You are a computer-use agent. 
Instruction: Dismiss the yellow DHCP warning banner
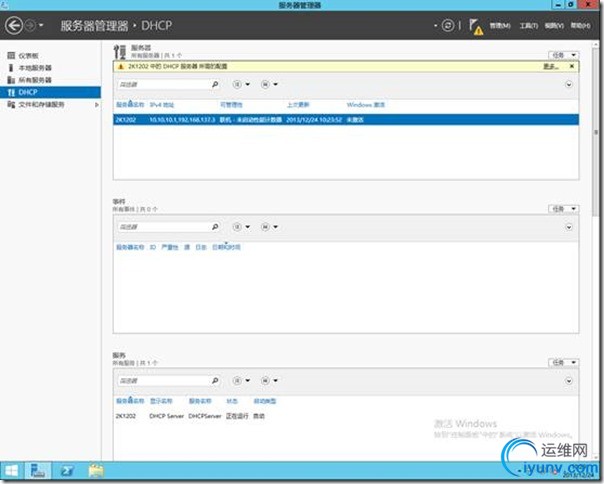click(x=572, y=66)
